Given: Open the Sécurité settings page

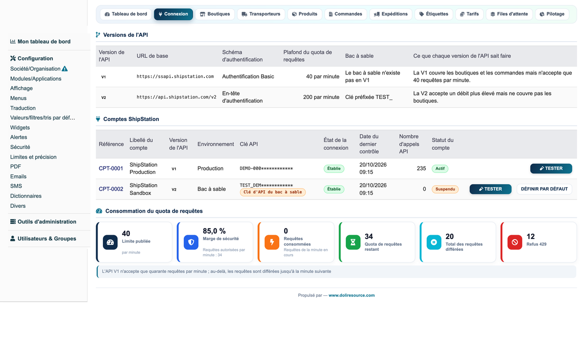Looking at the screenshot, I should coord(20,147).
